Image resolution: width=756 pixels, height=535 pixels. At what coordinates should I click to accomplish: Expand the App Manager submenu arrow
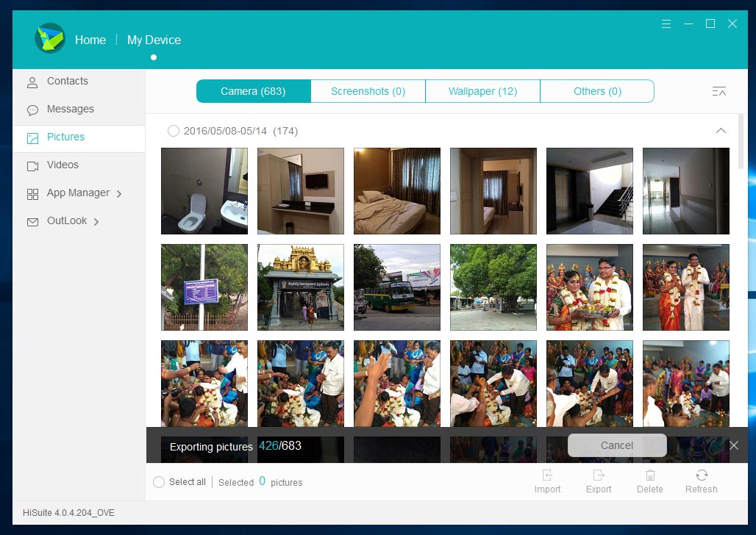pos(119,194)
